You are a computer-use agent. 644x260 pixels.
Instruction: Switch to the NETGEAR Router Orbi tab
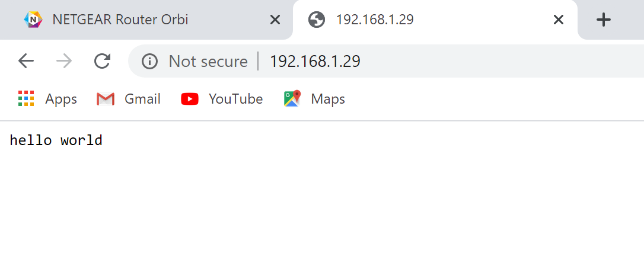120,20
